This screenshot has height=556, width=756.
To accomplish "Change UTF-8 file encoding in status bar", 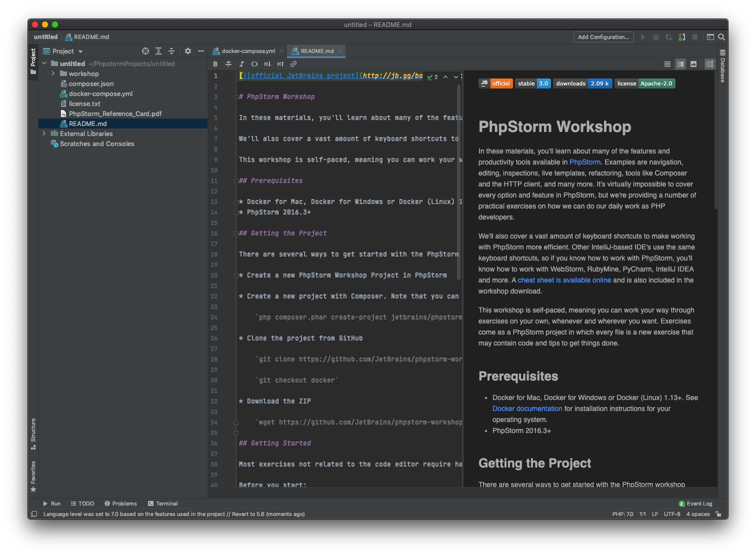I will point(672,514).
